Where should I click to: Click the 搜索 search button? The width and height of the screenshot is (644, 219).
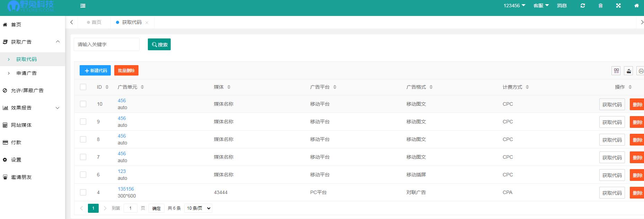click(x=159, y=44)
